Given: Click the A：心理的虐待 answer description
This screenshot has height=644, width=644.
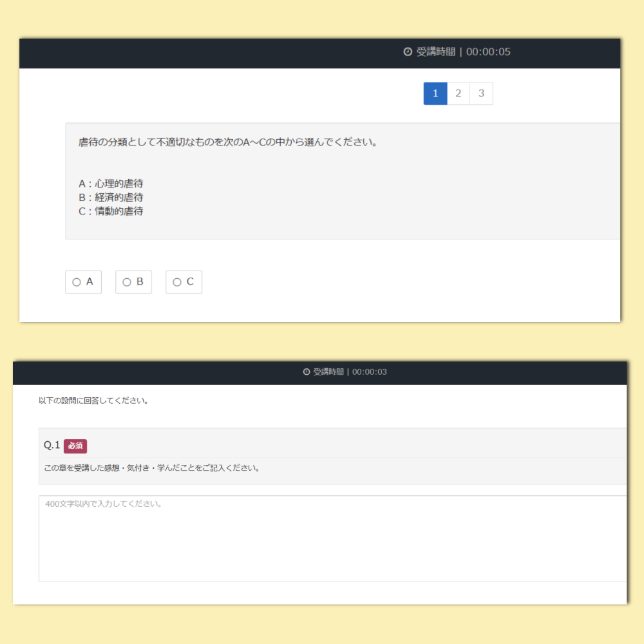Looking at the screenshot, I should 109,184.
